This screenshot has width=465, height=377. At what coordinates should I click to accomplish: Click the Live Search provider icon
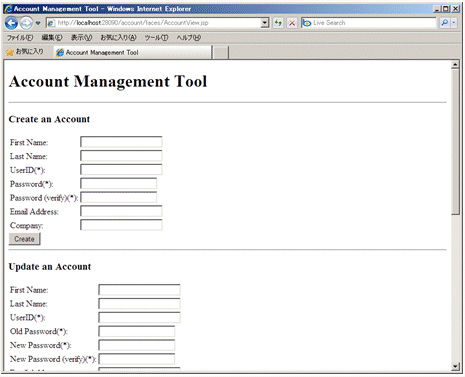[307, 23]
